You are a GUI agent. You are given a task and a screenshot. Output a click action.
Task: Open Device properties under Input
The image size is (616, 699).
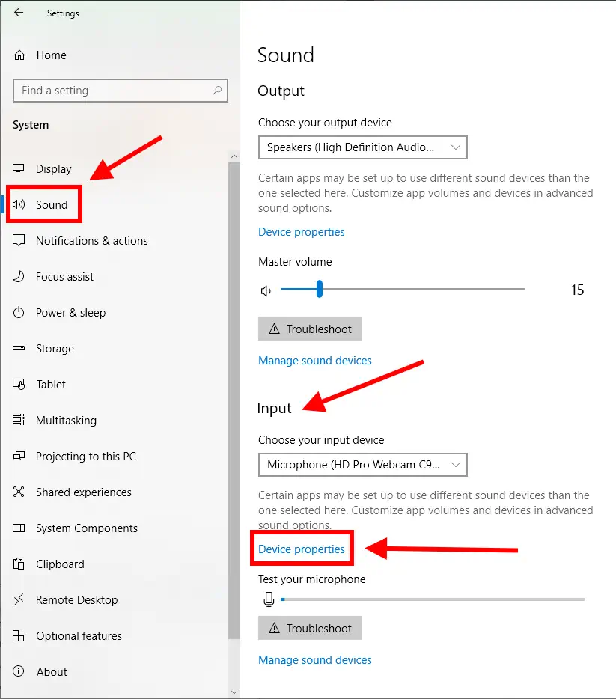(302, 548)
